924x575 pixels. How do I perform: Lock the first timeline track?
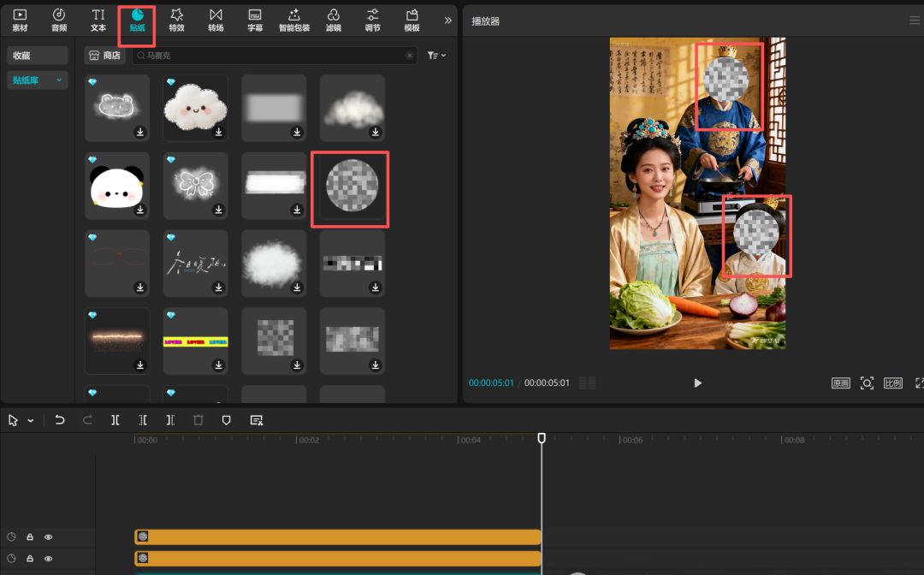(x=29, y=536)
